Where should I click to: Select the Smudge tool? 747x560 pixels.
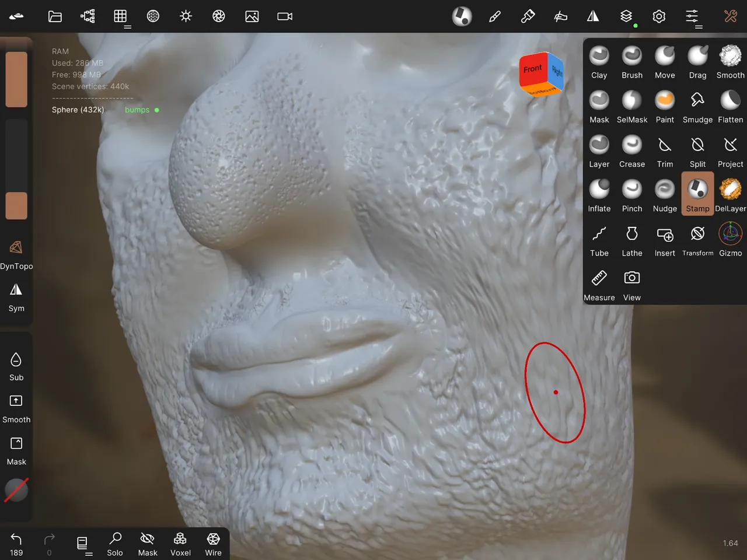(x=697, y=106)
